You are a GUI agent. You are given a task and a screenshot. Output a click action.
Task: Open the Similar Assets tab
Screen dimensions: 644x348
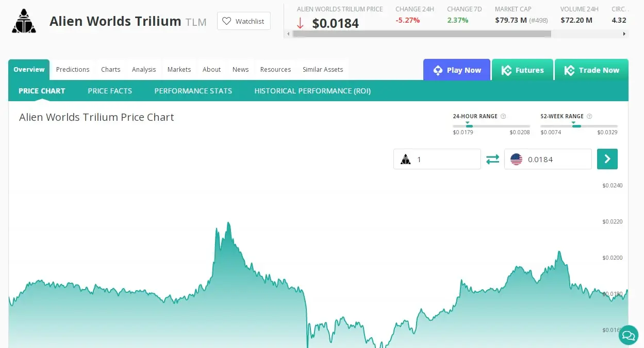pos(323,70)
